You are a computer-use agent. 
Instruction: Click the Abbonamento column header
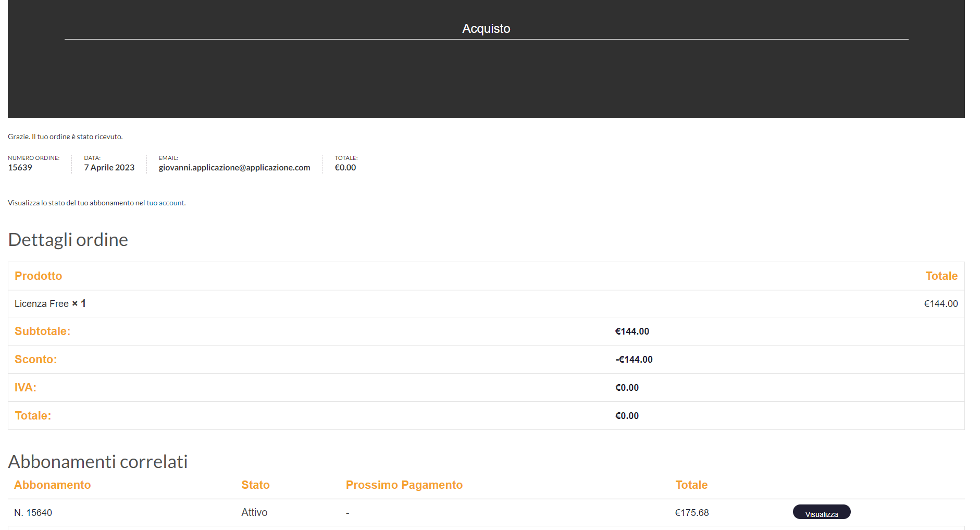(x=52, y=485)
